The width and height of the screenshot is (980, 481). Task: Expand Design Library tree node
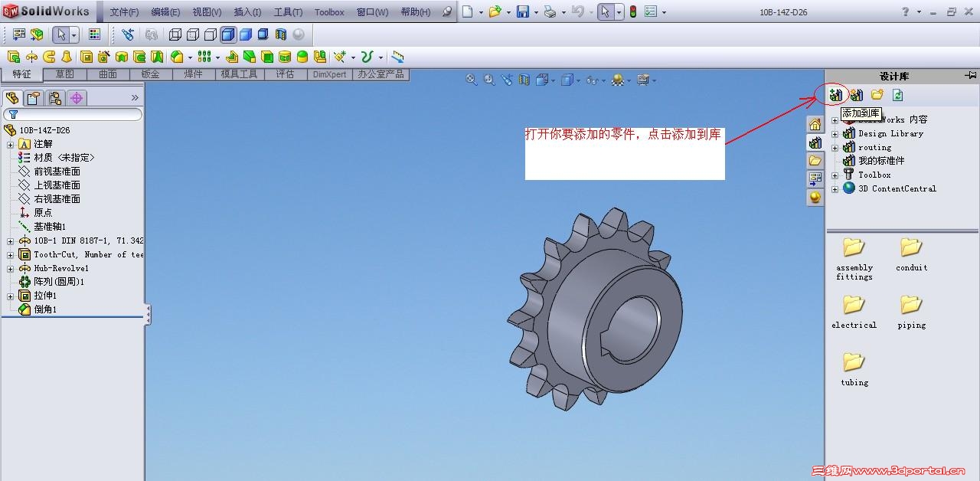click(x=835, y=133)
